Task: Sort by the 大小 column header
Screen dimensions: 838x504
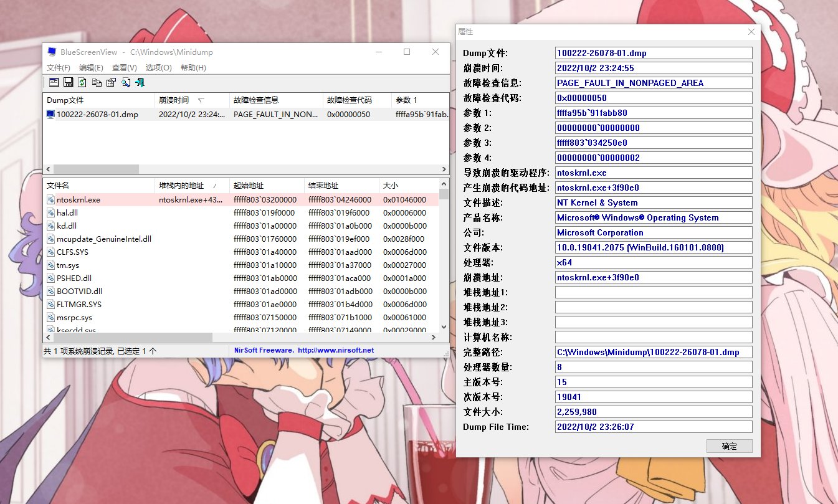Action: pos(408,186)
